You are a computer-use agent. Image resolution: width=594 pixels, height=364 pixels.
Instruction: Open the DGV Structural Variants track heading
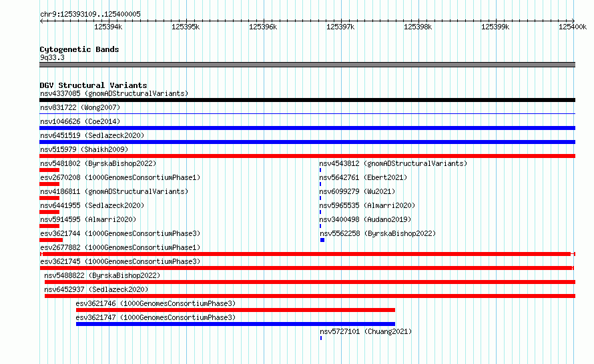tap(93, 85)
